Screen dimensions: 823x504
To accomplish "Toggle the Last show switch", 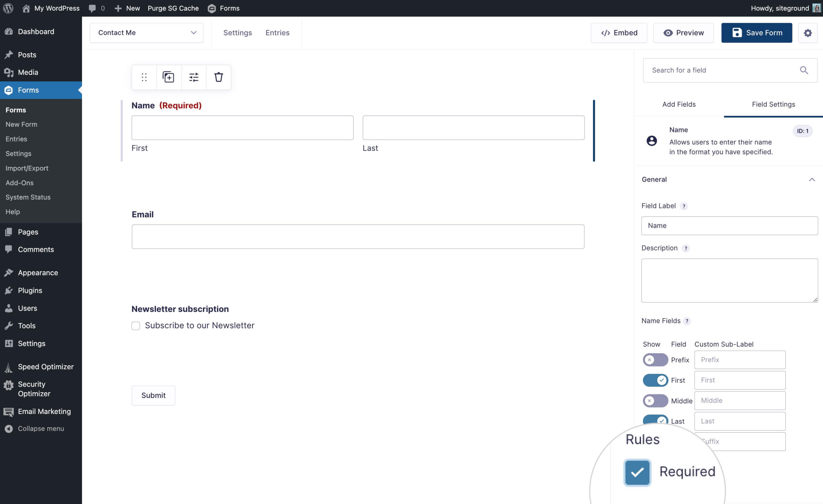I will point(655,419).
